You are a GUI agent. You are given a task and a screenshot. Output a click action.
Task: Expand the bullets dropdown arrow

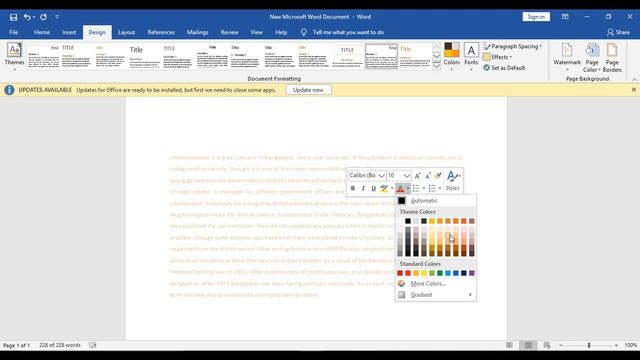(424, 189)
